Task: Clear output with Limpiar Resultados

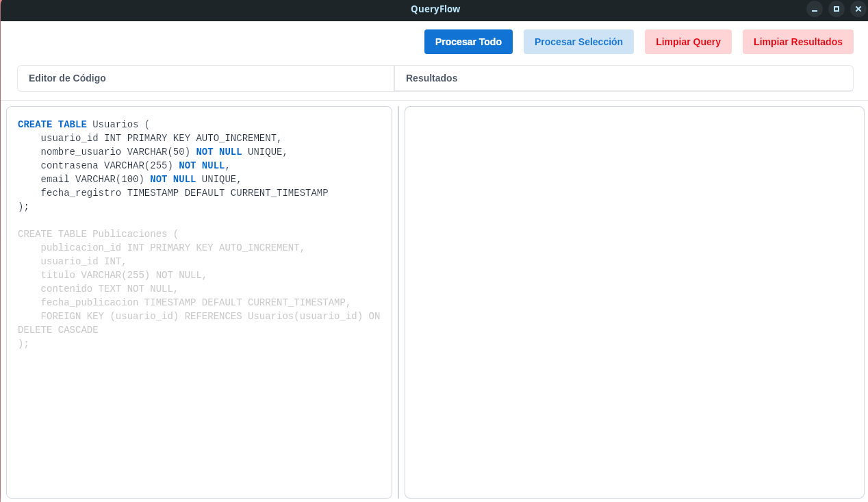Action: 798,42
